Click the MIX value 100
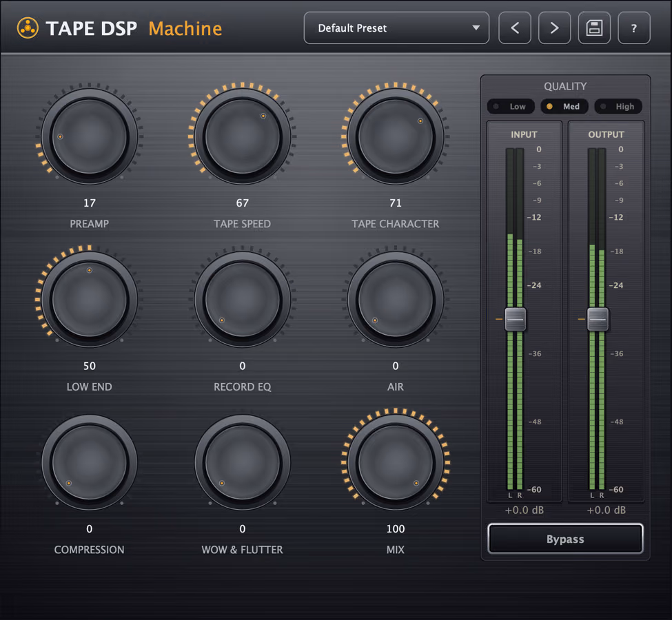The height and width of the screenshot is (620, 672). click(x=396, y=529)
